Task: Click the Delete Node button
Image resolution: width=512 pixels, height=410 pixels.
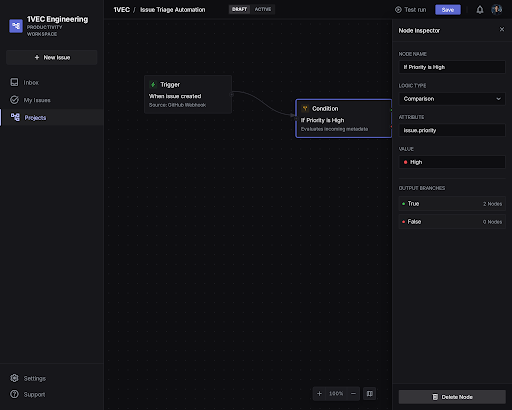Action: click(x=452, y=397)
